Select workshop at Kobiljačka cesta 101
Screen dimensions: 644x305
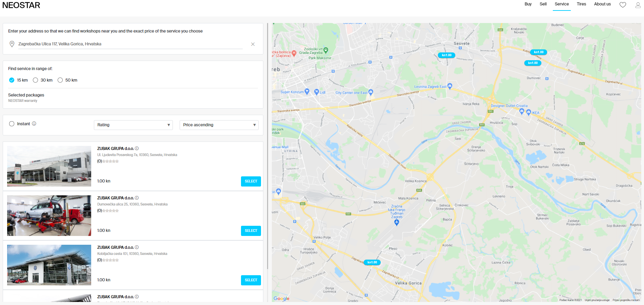251,280
